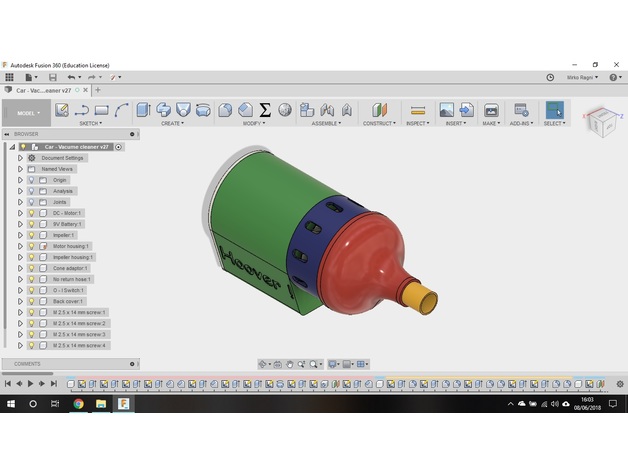The width and height of the screenshot is (628, 472).
Task: Click the Construct plane icon
Action: click(379, 110)
